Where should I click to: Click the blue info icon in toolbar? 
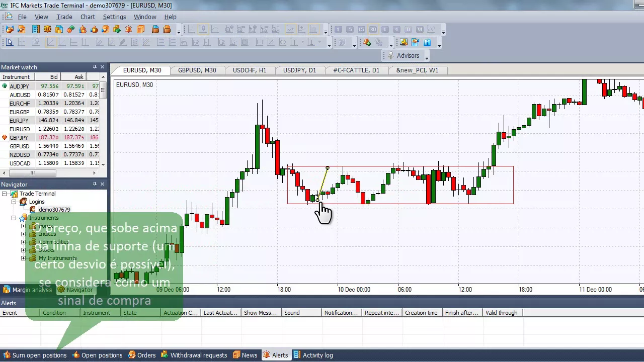(x=427, y=43)
